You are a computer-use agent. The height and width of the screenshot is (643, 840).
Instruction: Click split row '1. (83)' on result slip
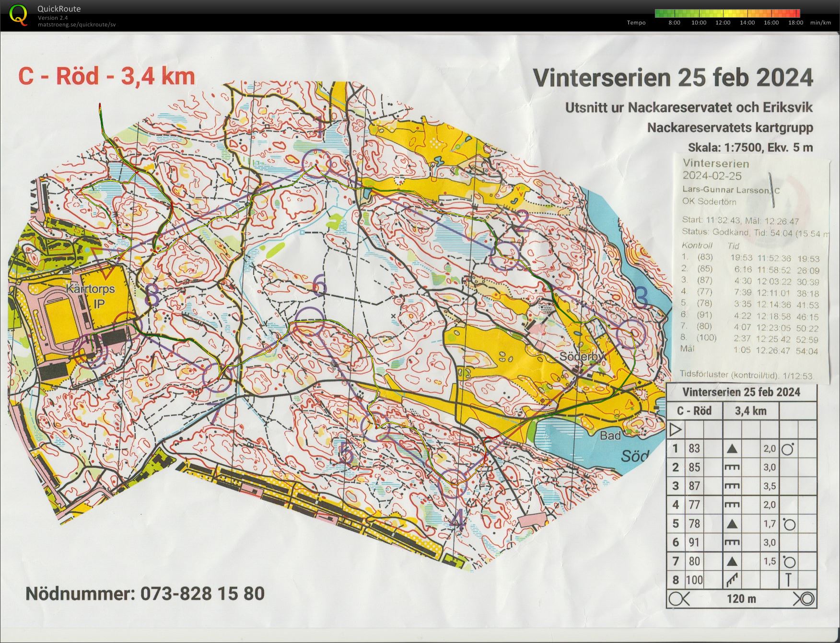(750, 258)
